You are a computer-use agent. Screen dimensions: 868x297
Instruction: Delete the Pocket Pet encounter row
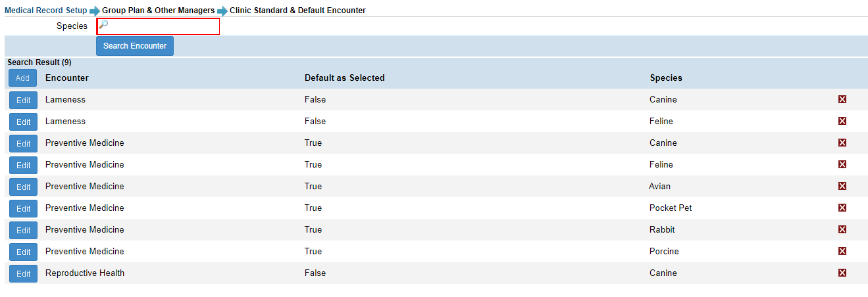842,208
